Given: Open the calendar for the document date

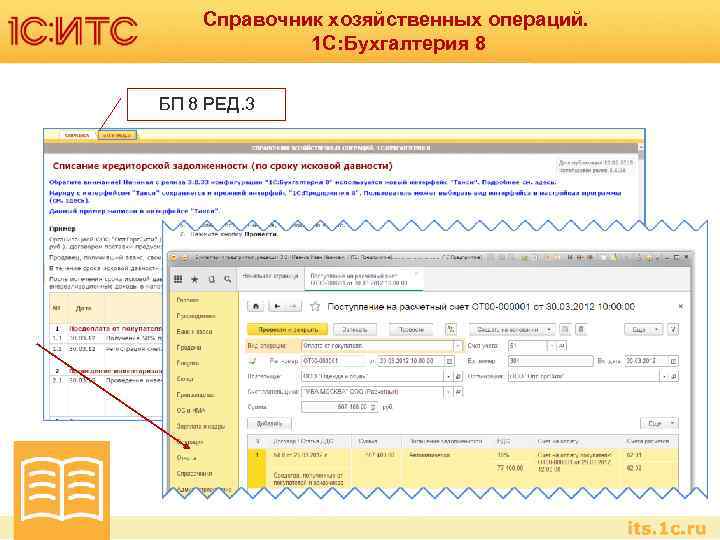Looking at the screenshot, I should coord(450,361).
